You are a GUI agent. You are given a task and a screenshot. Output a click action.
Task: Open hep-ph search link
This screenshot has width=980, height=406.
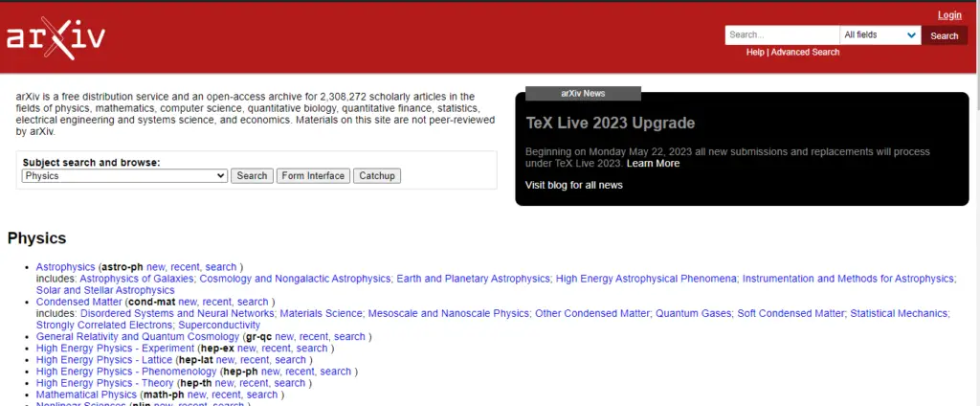(336, 372)
